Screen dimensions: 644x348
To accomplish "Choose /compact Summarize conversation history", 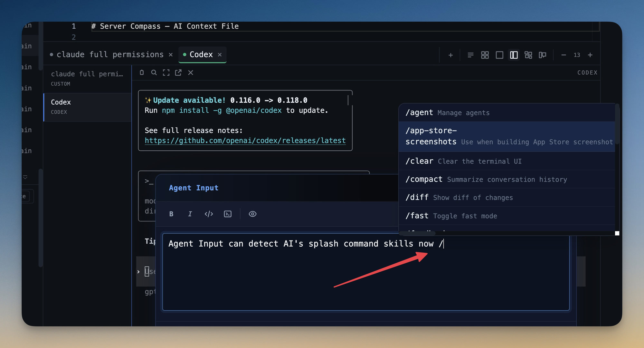I will pos(507,179).
